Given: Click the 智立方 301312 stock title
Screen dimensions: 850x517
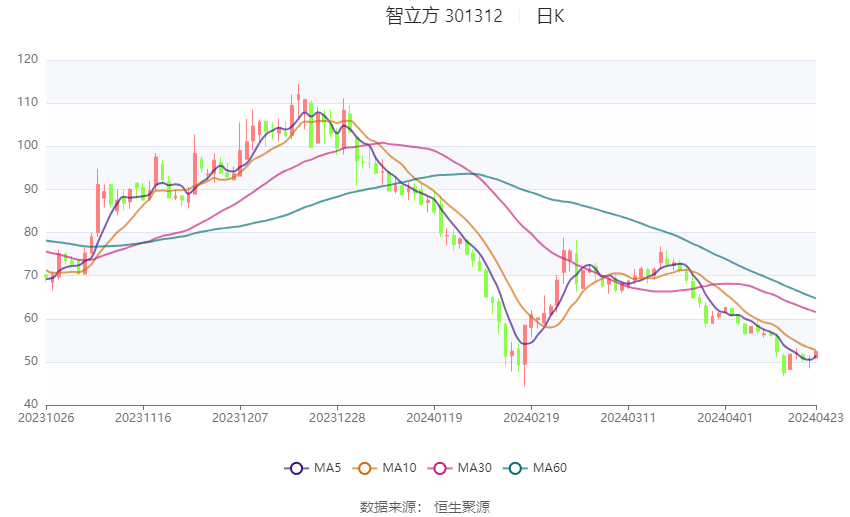Looking at the screenshot, I should coord(444,16).
